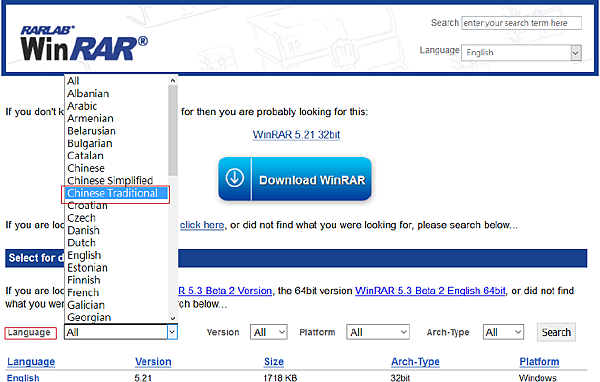
Task: Click the Windows platform cell
Action: [x=538, y=378]
